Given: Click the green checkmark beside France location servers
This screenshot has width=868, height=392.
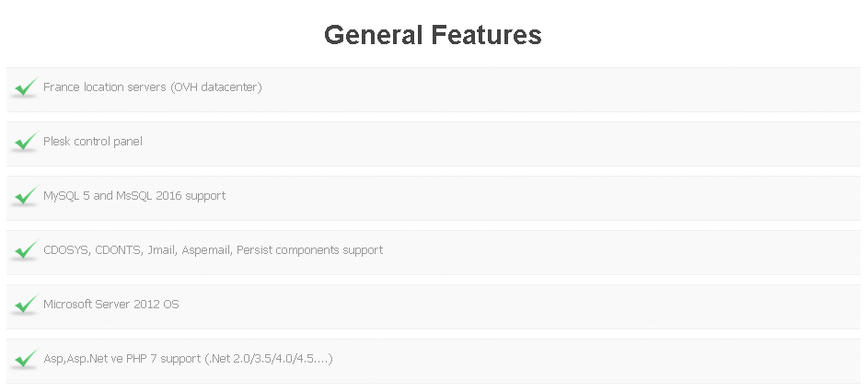Looking at the screenshot, I should [26, 88].
